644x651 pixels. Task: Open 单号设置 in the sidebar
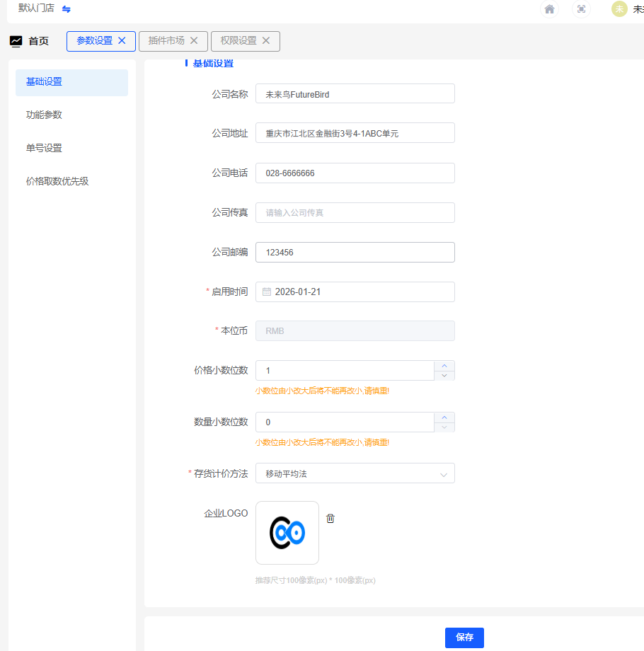tap(44, 148)
